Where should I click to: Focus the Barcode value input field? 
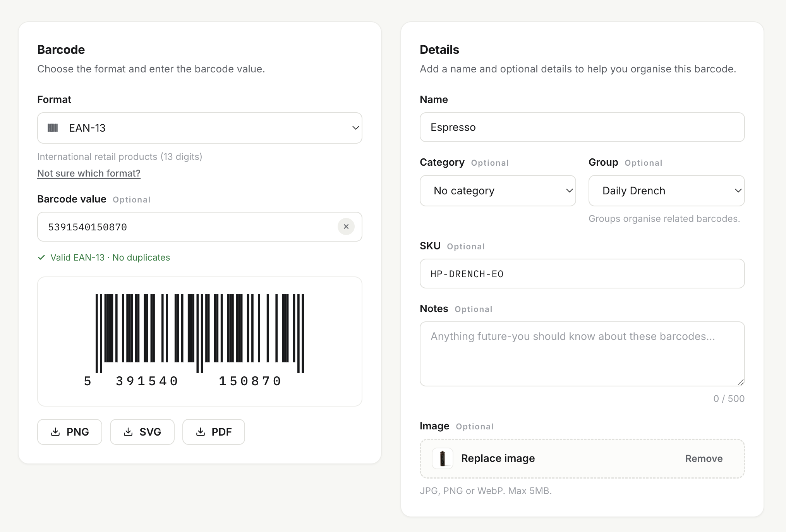click(200, 227)
